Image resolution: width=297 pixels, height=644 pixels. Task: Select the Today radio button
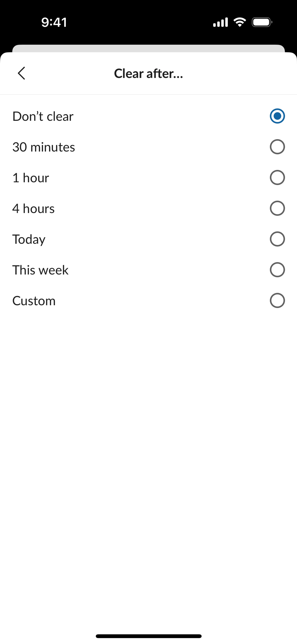(x=277, y=239)
